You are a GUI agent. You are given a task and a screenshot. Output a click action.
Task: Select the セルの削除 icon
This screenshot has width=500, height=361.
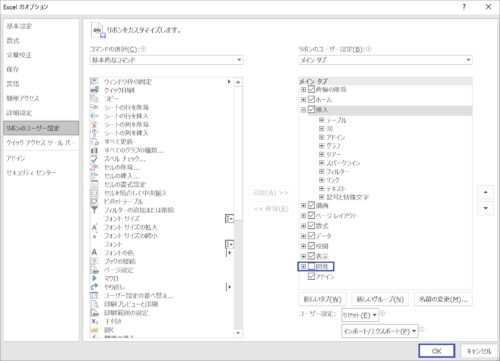(x=95, y=167)
